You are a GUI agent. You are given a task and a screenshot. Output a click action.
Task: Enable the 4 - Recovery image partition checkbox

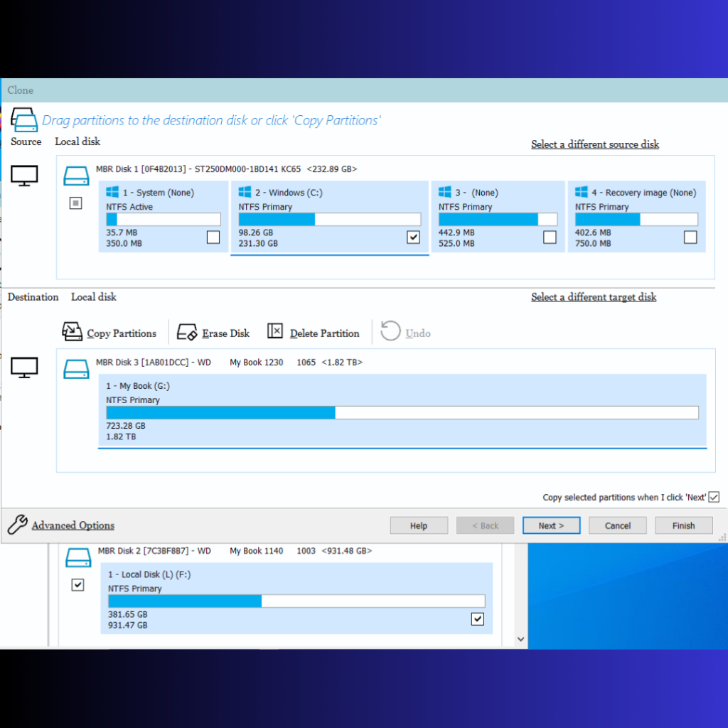[690, 237]
